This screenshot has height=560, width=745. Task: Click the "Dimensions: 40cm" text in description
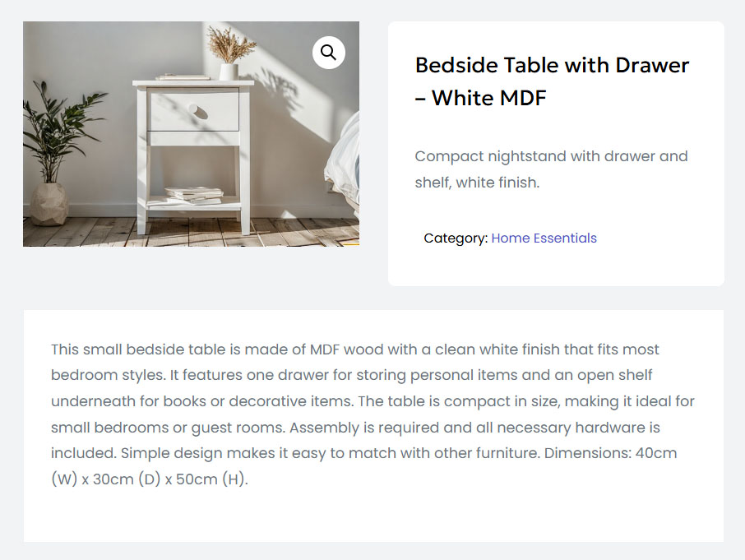coord(611,454)
